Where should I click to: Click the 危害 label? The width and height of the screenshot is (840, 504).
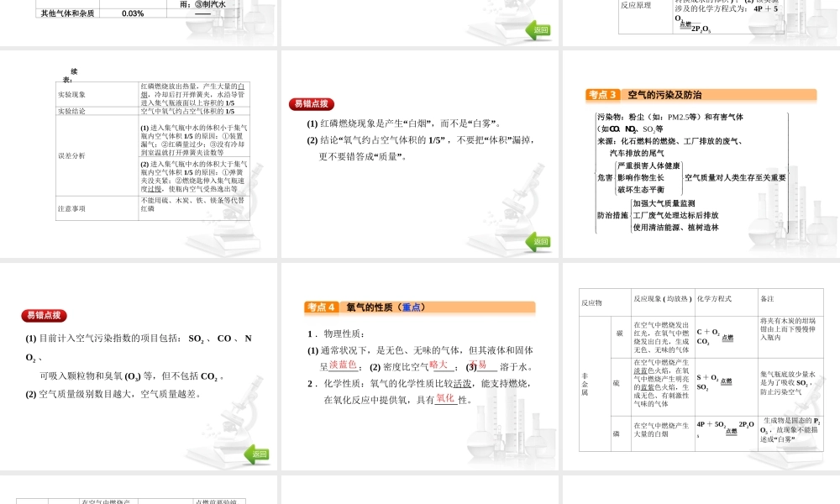(x=605, y=177)
